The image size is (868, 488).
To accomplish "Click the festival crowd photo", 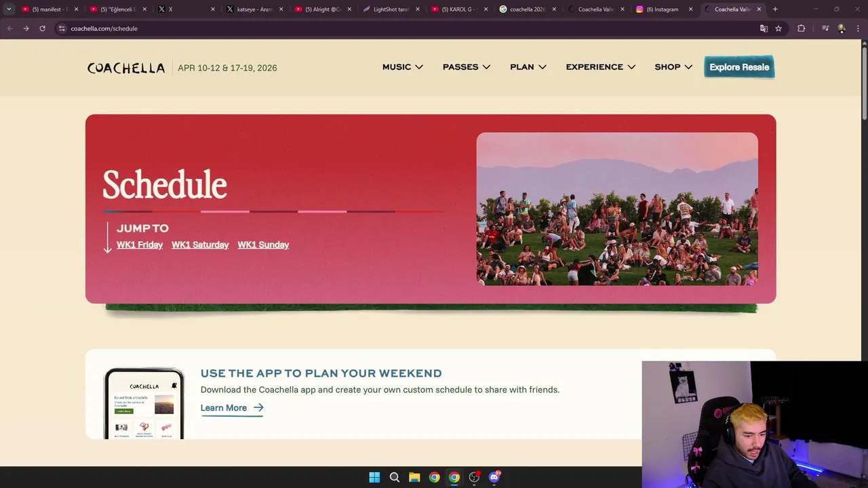I will pos(617,209).
